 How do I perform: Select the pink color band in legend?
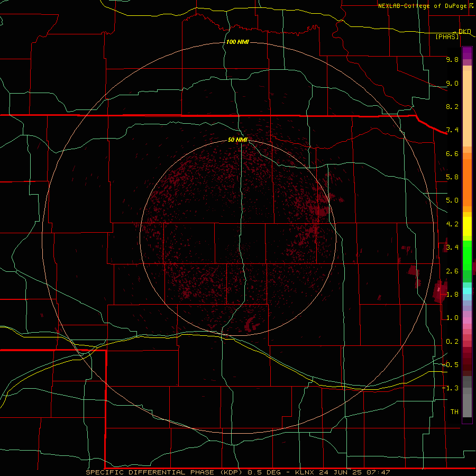[467, 321]
